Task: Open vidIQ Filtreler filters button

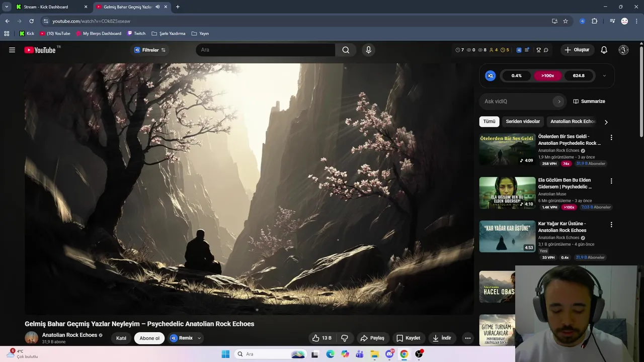Action: pyautogui.click(x=149, y=50)
